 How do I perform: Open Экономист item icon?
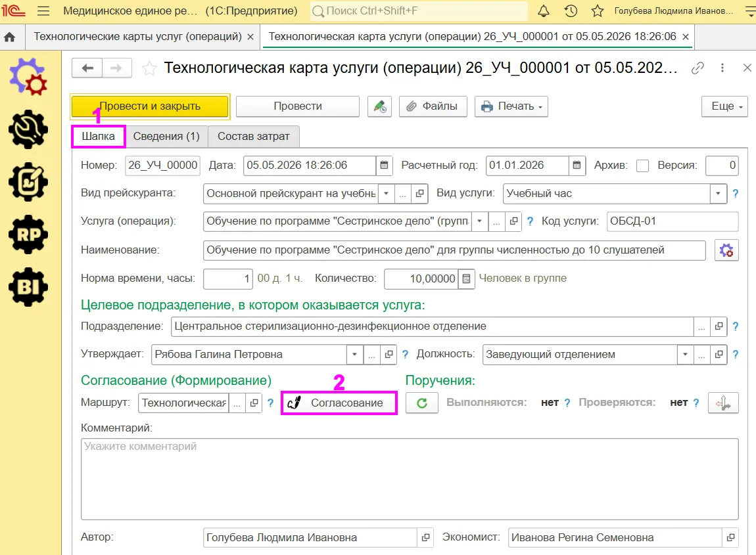(730, 537)
